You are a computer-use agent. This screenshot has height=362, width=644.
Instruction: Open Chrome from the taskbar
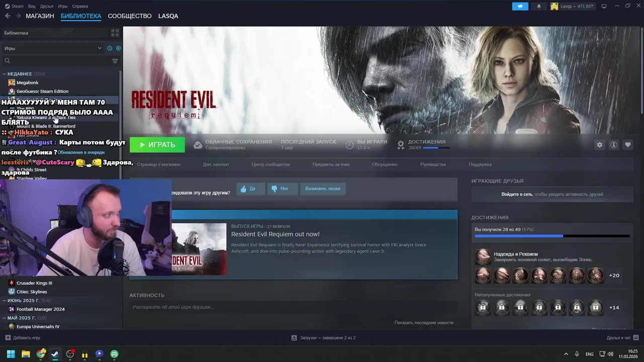pyautogui.click(x=41, y=354)
